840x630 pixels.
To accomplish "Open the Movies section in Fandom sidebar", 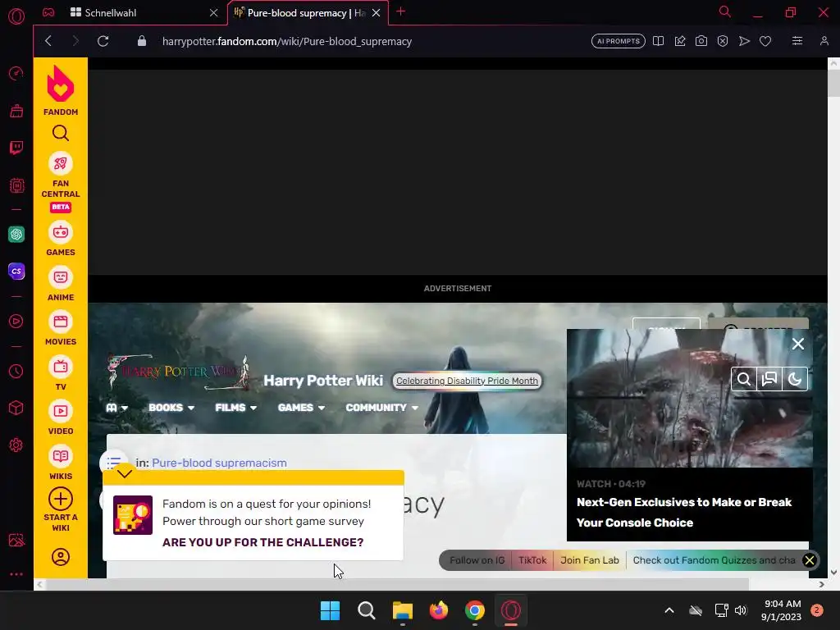I will point(61,328).
